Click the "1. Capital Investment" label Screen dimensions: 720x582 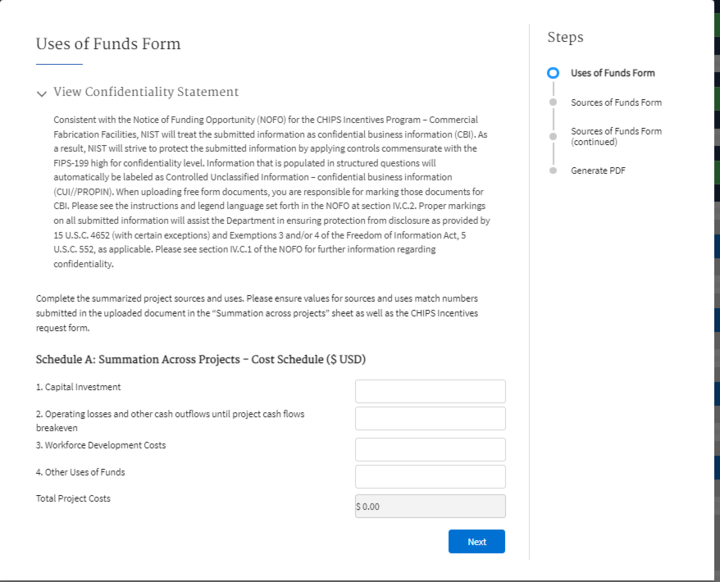(78, 387)
